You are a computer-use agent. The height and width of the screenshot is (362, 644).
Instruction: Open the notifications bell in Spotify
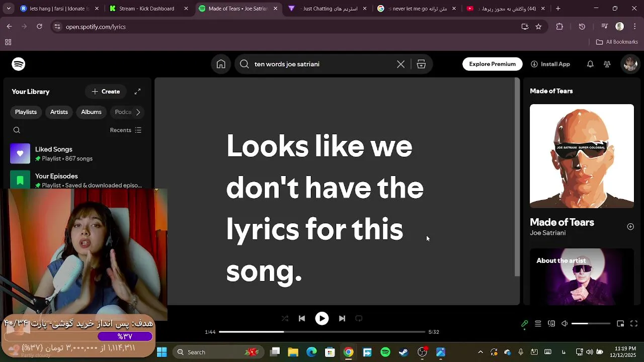tap(590, 64)
